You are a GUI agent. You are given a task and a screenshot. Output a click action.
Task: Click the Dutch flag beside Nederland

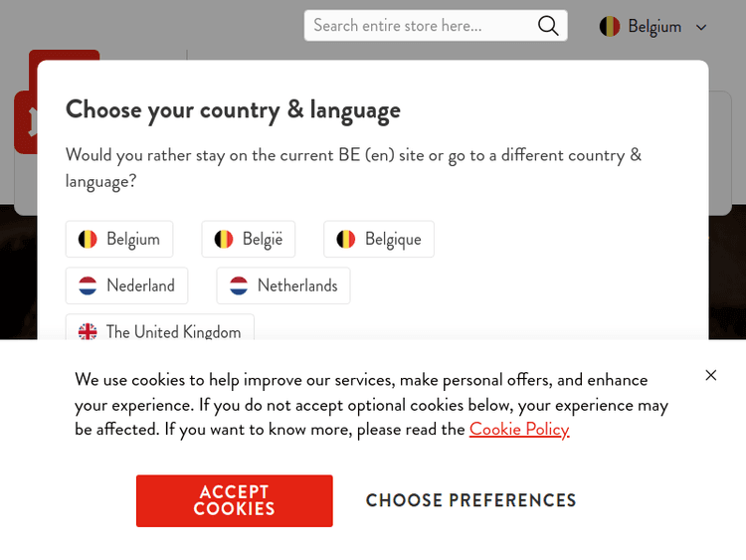[89, 285]
